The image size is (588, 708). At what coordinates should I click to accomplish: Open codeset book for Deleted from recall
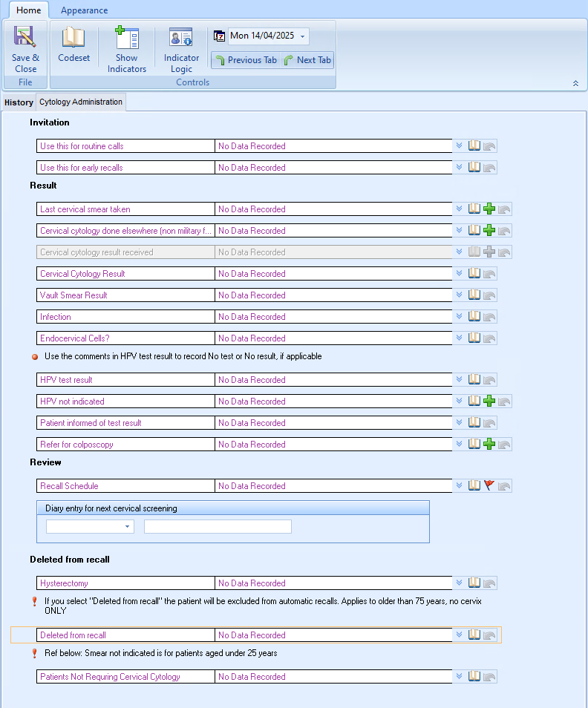[x=474, y=635]
